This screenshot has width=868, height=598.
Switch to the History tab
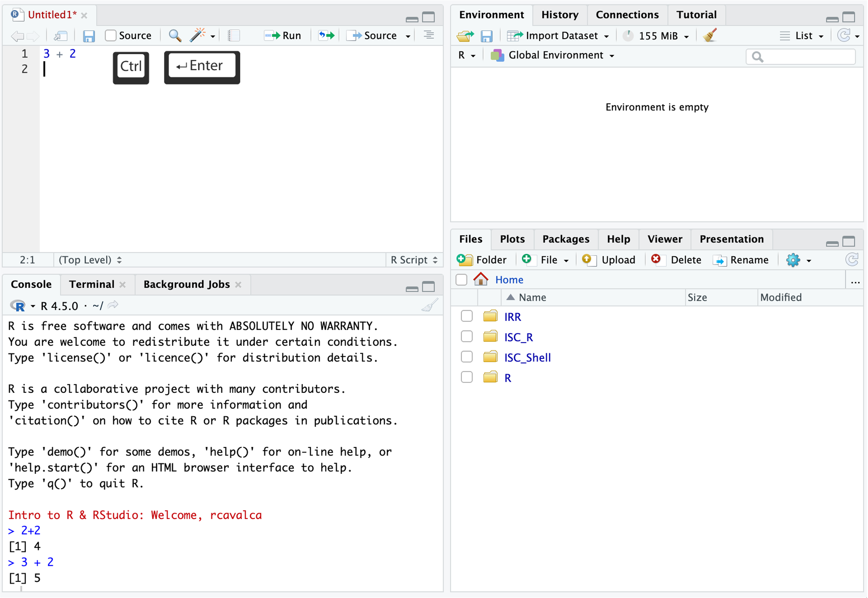(559, 15)
